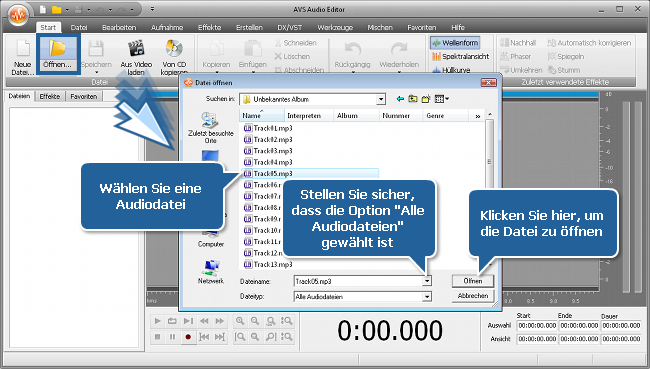Click the file list scrollbar thumb

click(489, 162)
